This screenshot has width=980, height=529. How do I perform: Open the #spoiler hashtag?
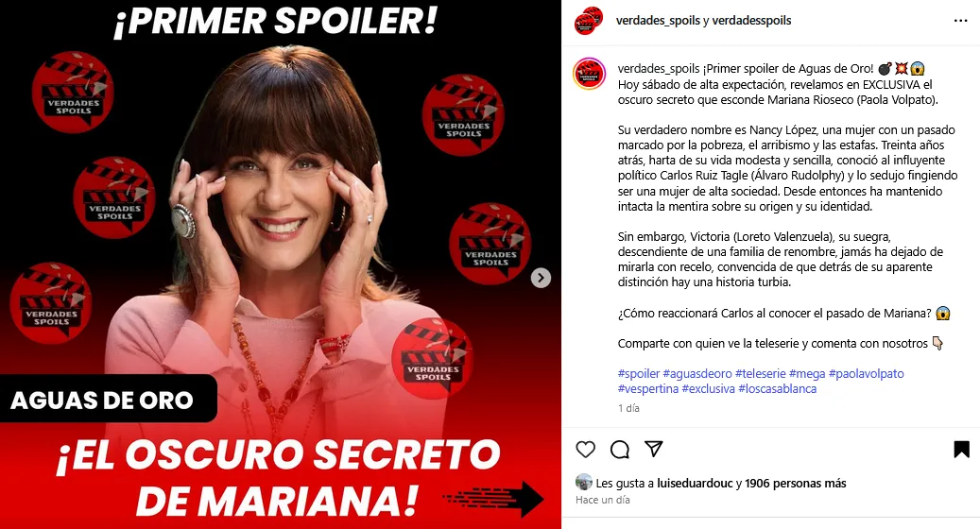[x=638, y=373]
